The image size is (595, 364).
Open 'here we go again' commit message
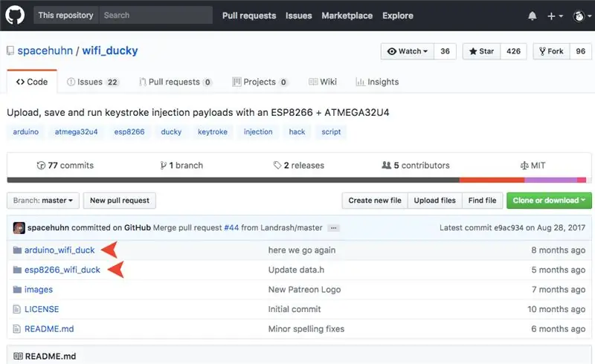pos(302,250)
